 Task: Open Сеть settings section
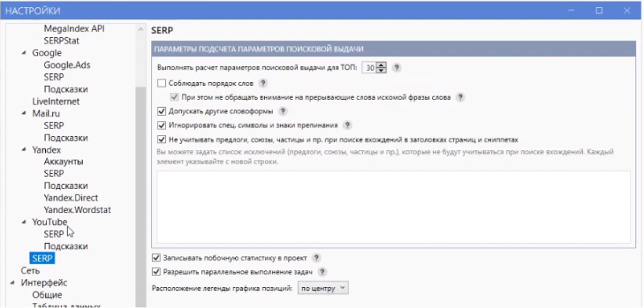coord(30,270)
